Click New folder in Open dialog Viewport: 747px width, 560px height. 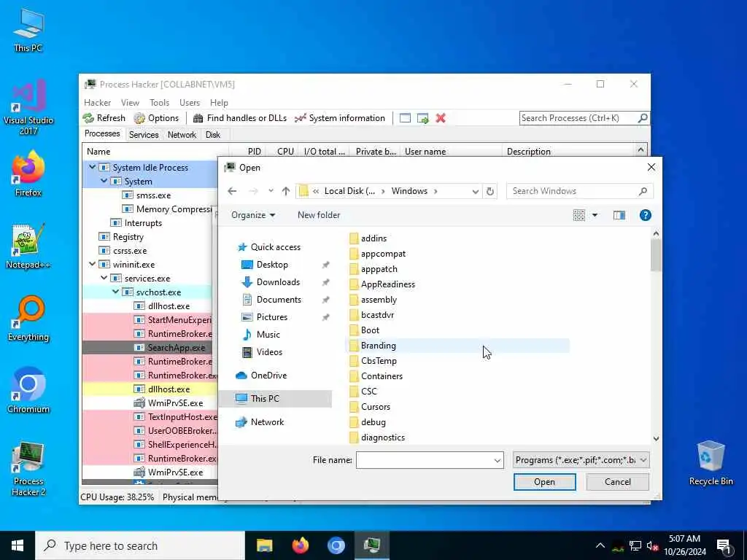click(x=319, y=215)
